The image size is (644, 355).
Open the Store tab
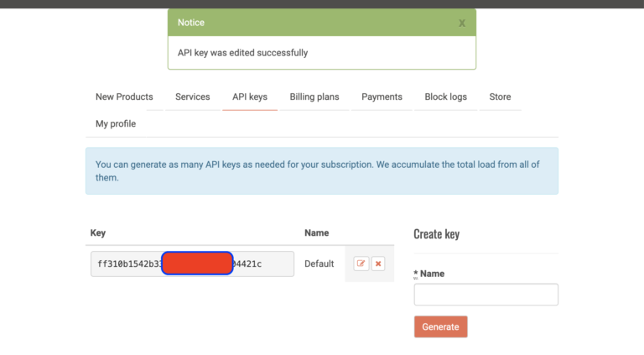(500, 97)
